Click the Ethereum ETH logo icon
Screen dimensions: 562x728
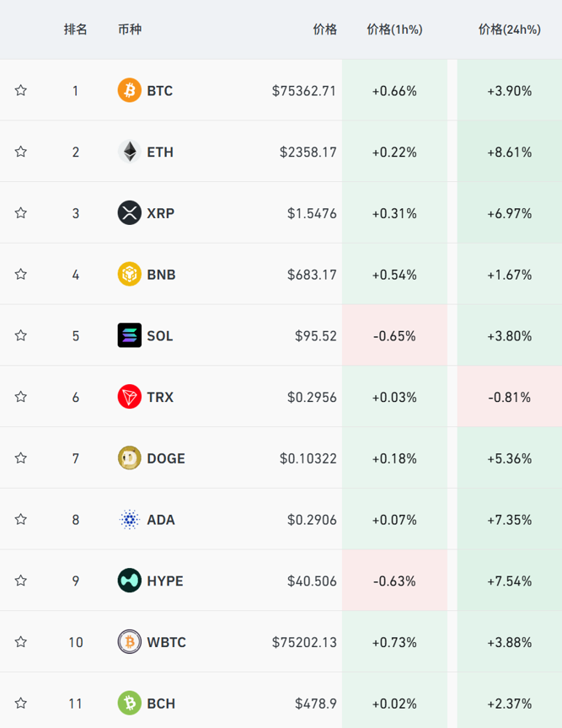point(130,152)
